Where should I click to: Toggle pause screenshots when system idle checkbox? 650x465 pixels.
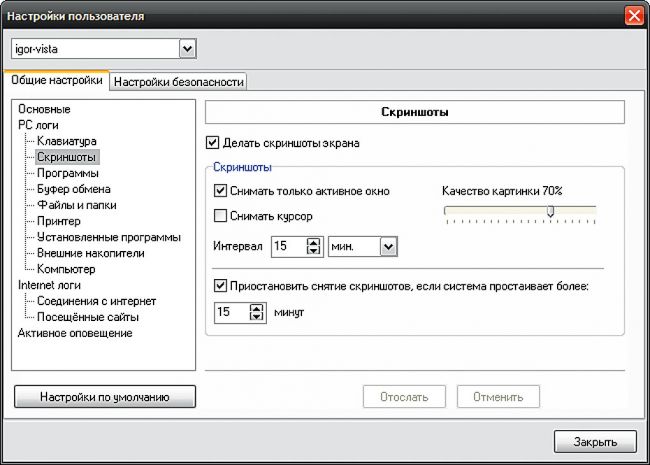(221, 286)
